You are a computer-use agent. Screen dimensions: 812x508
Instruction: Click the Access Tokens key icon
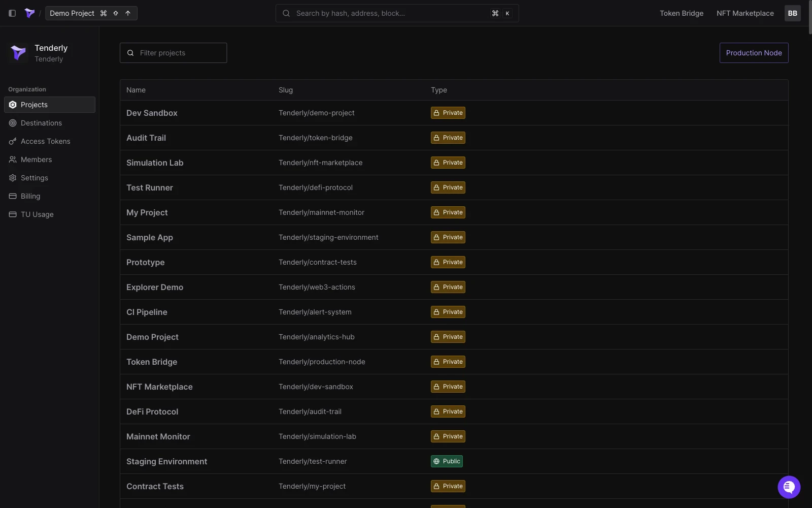[13, 141]
